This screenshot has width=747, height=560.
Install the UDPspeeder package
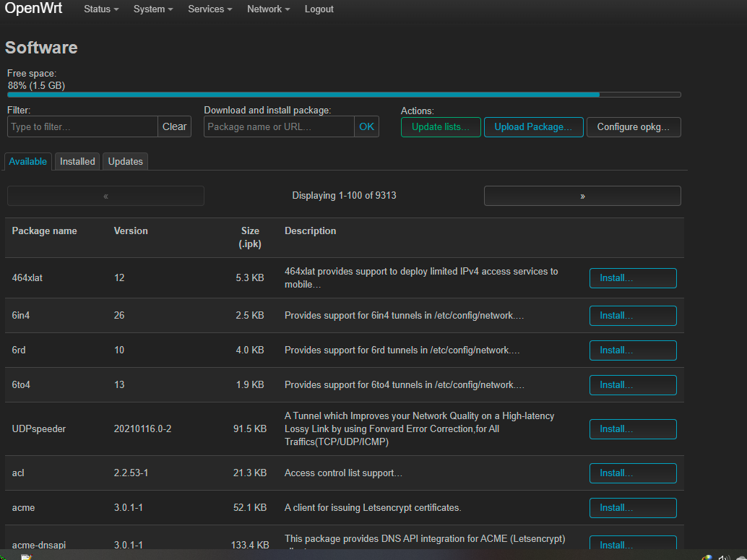[633, 429]
